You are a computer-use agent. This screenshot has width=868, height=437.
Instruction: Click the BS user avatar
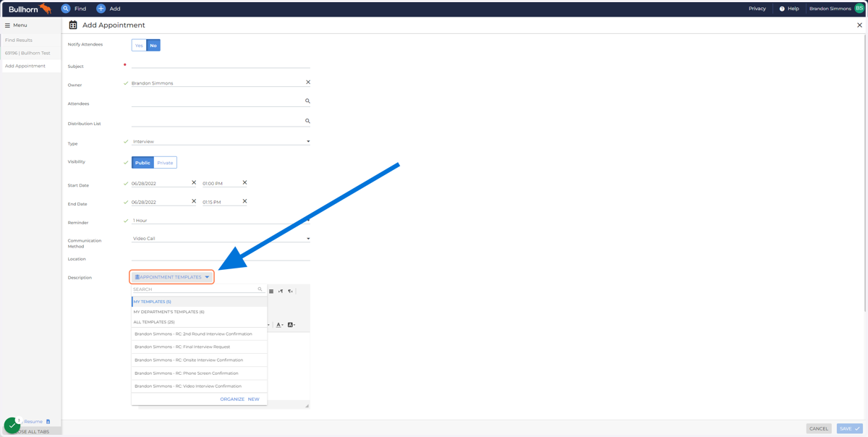(x=859, y=9)
